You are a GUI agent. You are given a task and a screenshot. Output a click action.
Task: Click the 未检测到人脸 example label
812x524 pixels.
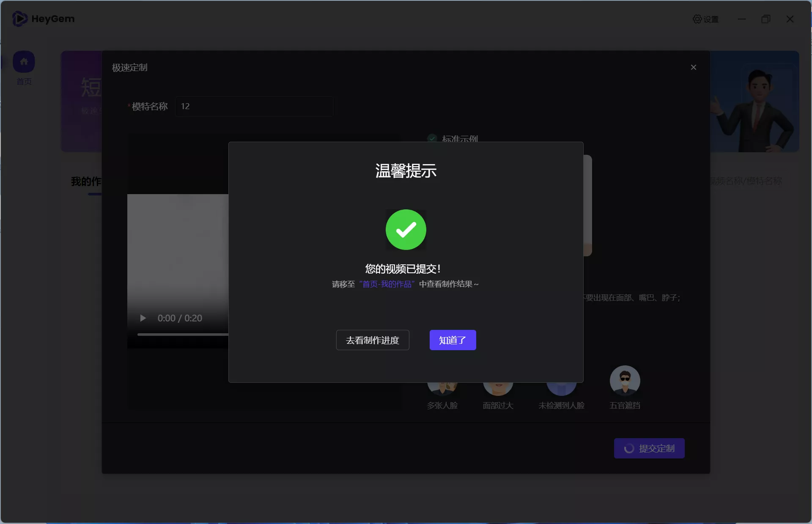[x=561, y=406]
